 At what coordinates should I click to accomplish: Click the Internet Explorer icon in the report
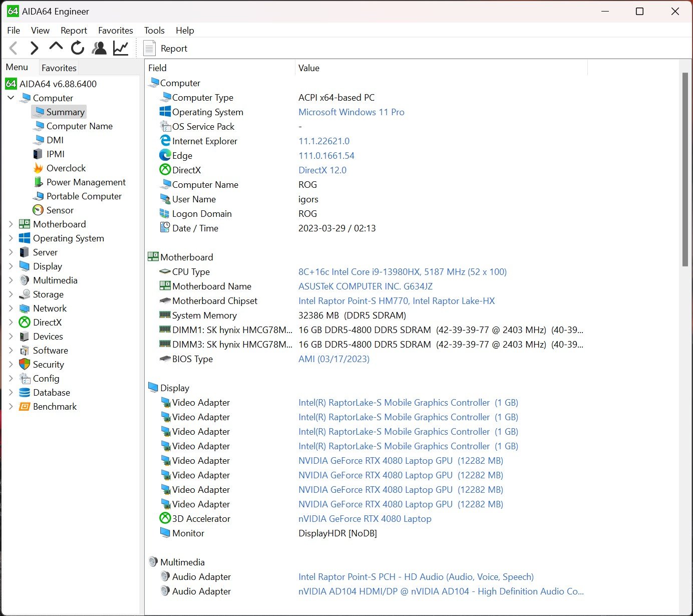(x=165, y=141)
